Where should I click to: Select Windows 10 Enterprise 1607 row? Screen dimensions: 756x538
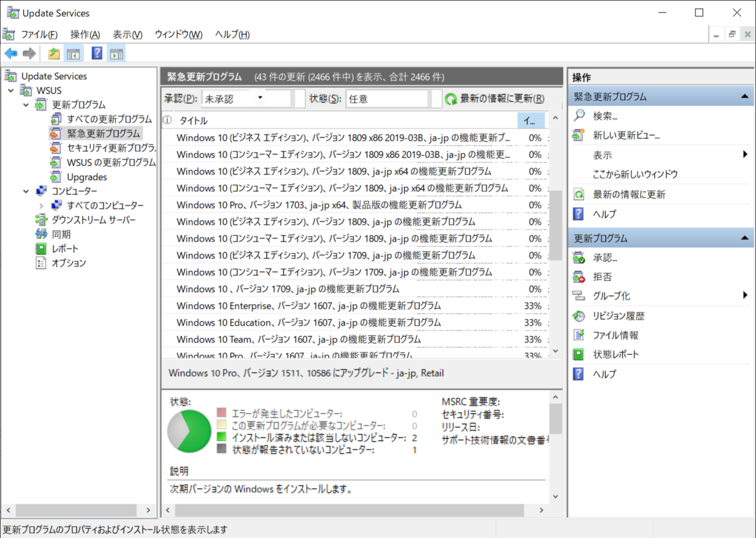click(x=355, y=306)
